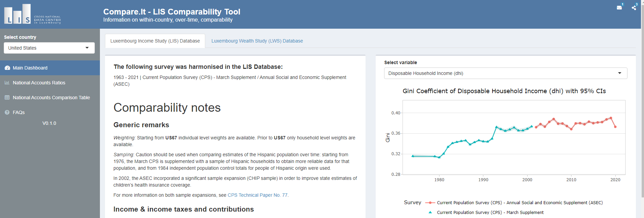Switch to Luxembourg Wealth Study (LWS) tab
Viewport: 644px width, 218px height.
click(257, 41)
